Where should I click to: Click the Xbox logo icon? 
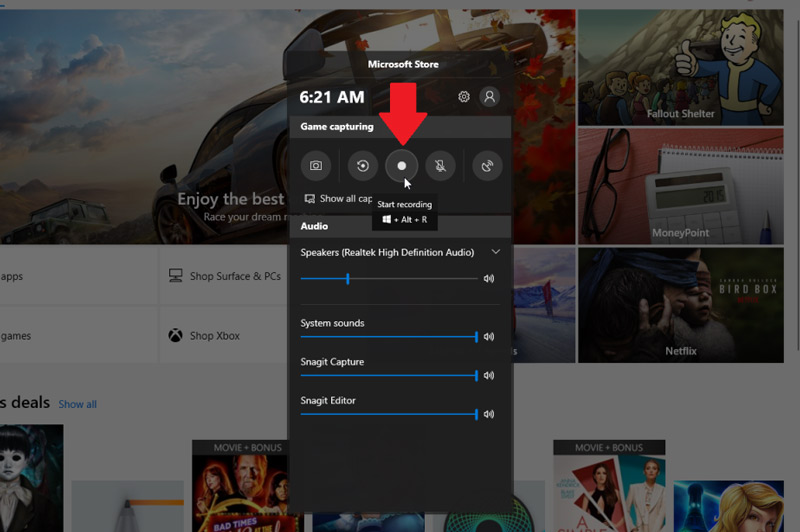pos(176,335)
